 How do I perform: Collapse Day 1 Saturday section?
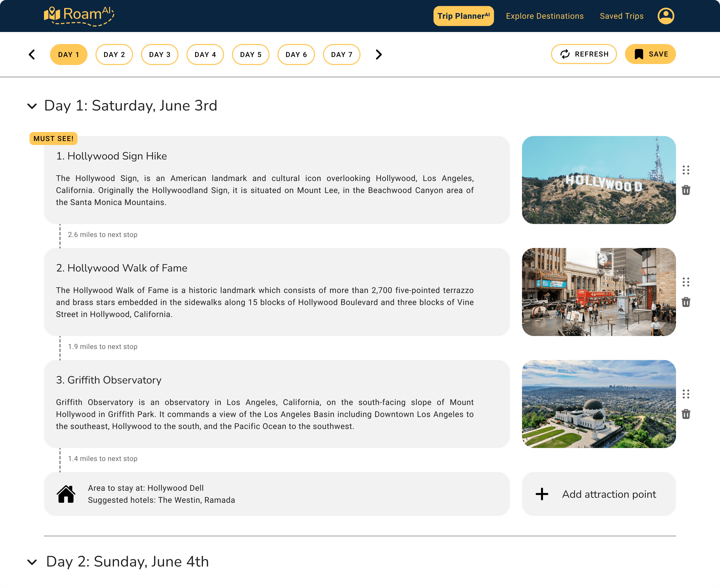click(x=32, y=106)
